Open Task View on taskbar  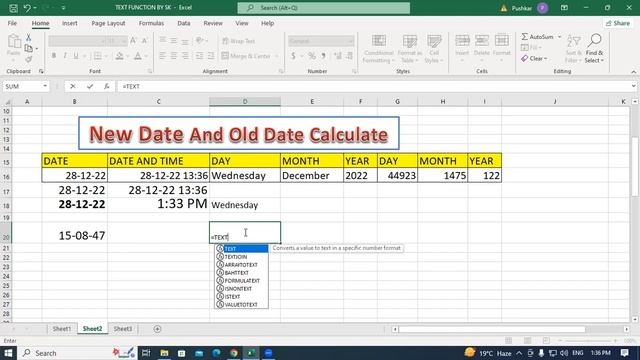coord(146,353)
